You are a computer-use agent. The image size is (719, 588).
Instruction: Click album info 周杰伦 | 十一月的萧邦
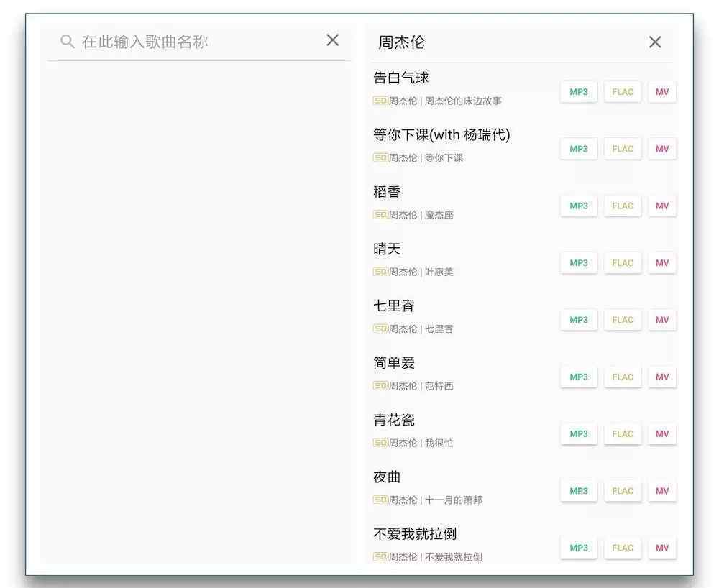coord(436,500)
